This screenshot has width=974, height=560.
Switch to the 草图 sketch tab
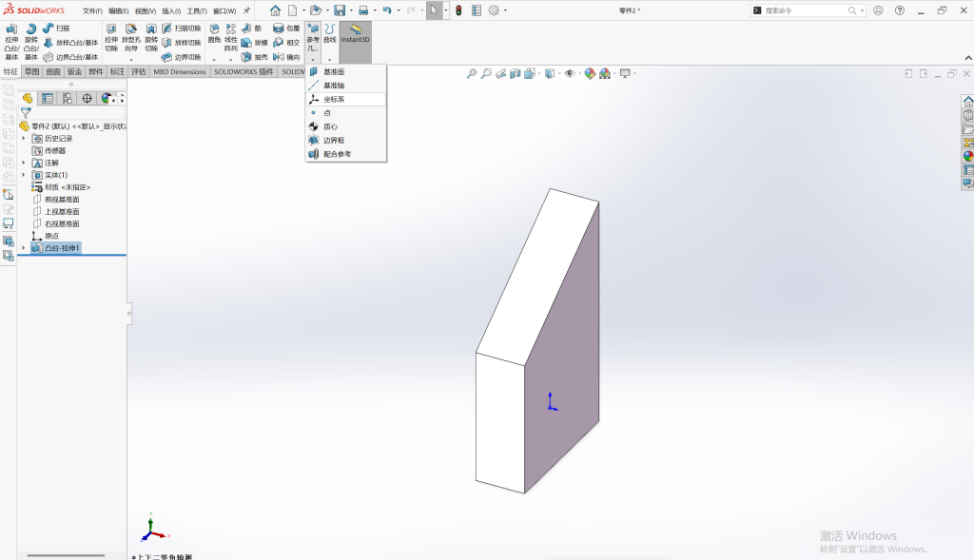31,72
